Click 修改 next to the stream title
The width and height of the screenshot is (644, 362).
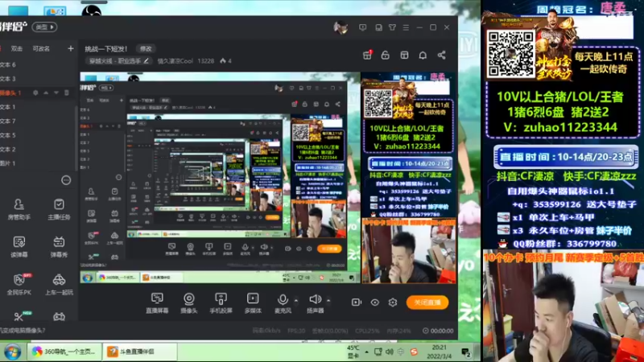pos(146,48)
